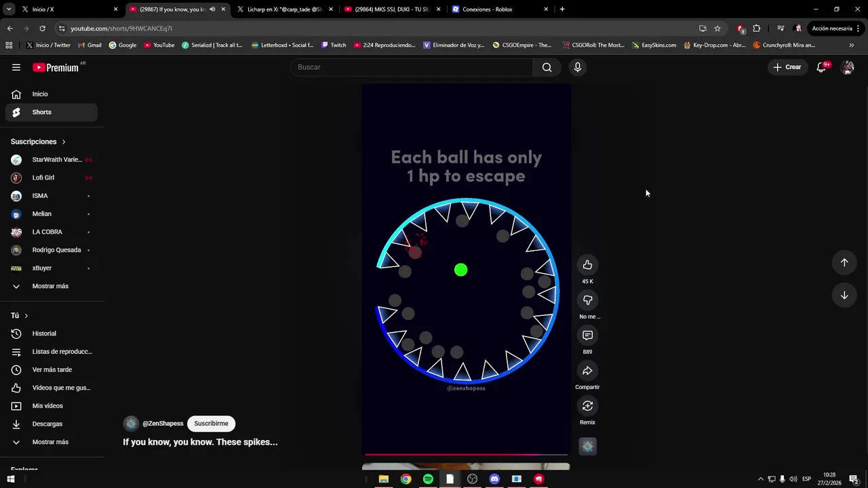This screenshot has width=868, height=488.
Task: Open Chrome three-dot menu
Action: pyautogui.click(x=859, y=28)
